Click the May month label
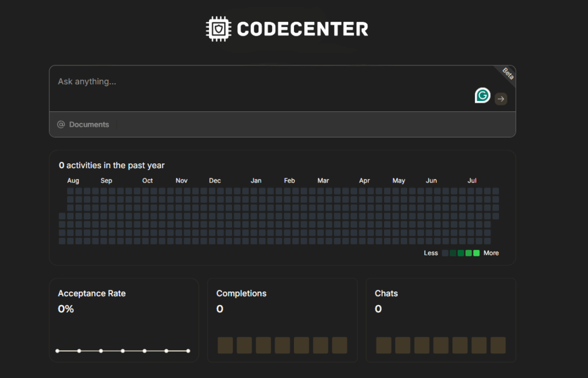The height and width of the screenshot is (378, 588). [x=399, y=181]
